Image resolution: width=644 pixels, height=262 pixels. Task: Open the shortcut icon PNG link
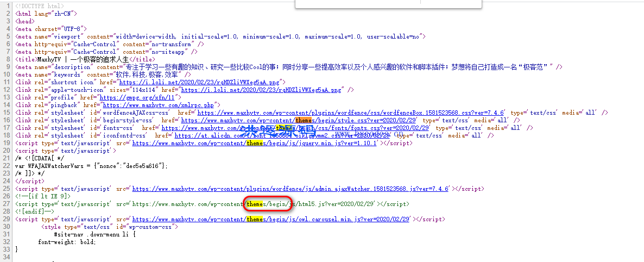(200, 82)
